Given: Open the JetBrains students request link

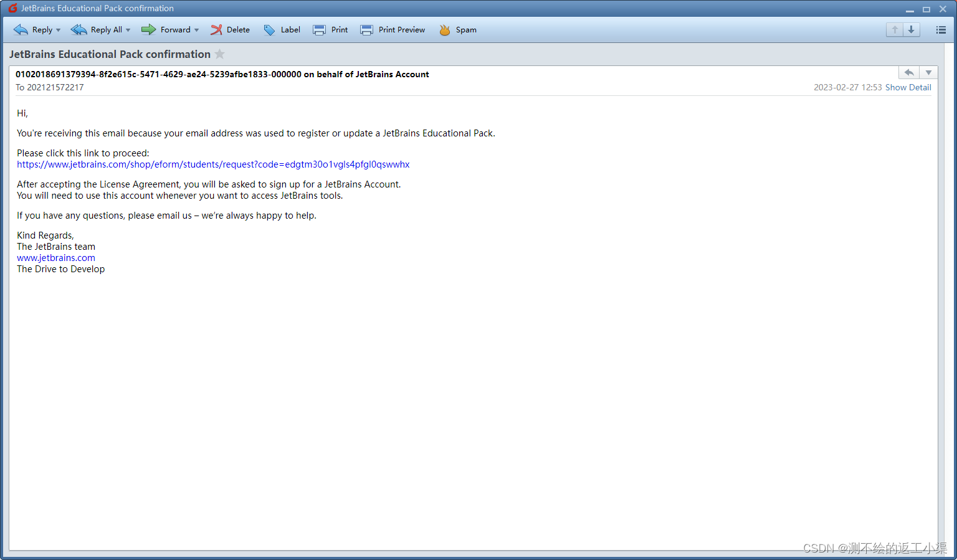Looking at the screenshot, I should (213, 164).
